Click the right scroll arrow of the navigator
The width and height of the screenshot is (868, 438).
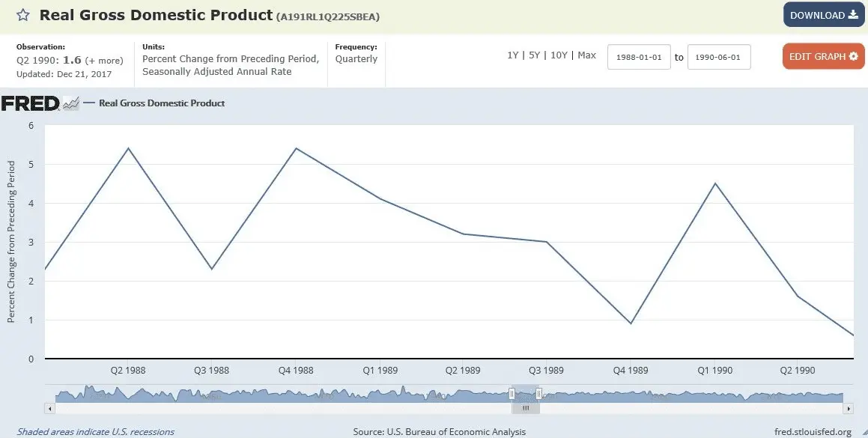pyautogui.click(x=849, y=409)
